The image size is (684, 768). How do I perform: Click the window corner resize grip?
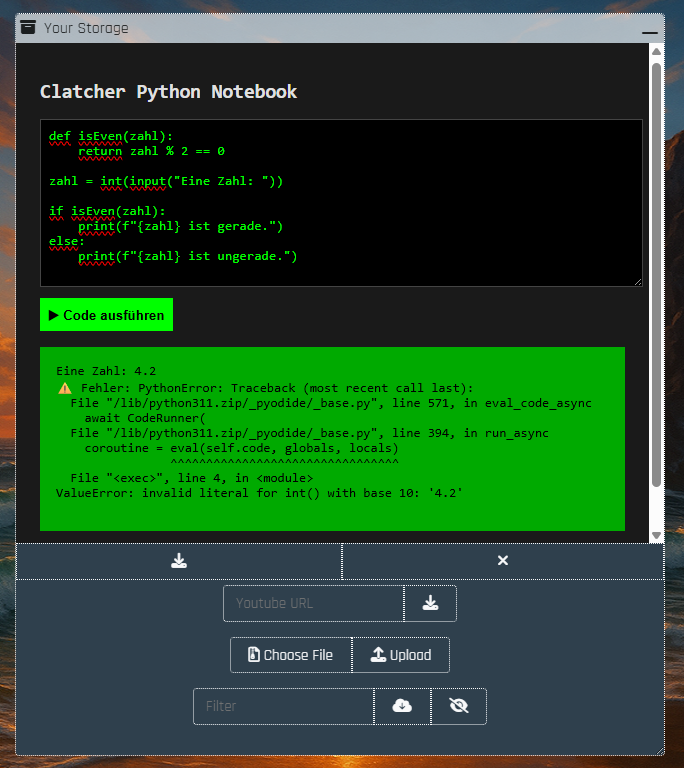click(x=660, y=751)
